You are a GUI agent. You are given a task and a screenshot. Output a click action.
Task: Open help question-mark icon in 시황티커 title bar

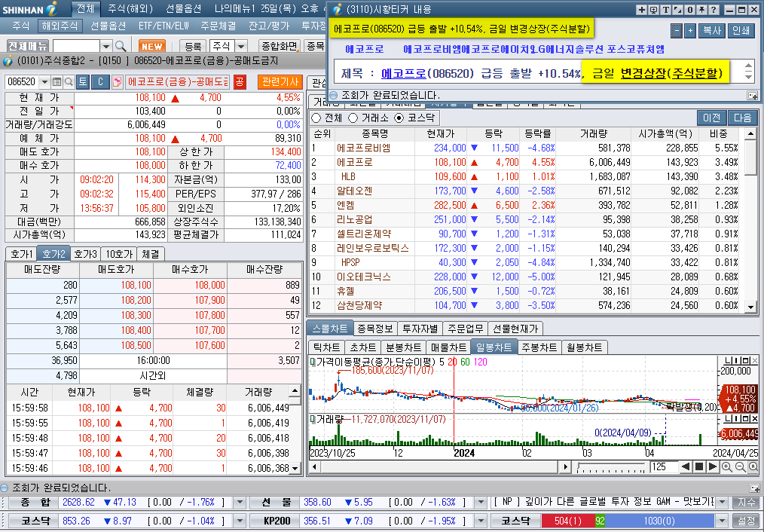(714, 10)
